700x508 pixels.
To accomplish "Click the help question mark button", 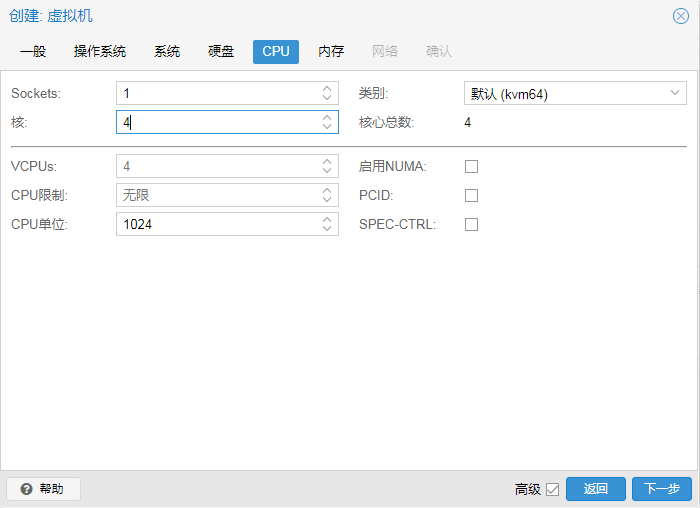I will [43, 489].
